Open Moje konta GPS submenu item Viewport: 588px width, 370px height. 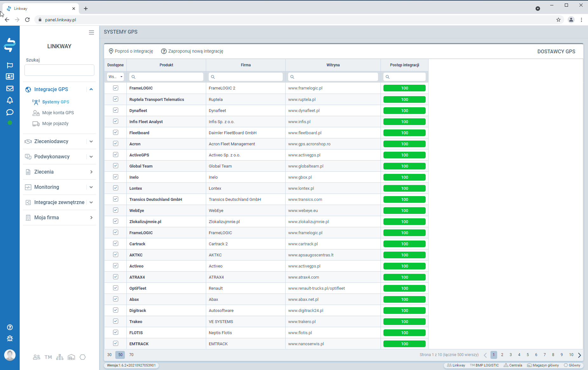[x=58, y=113]
